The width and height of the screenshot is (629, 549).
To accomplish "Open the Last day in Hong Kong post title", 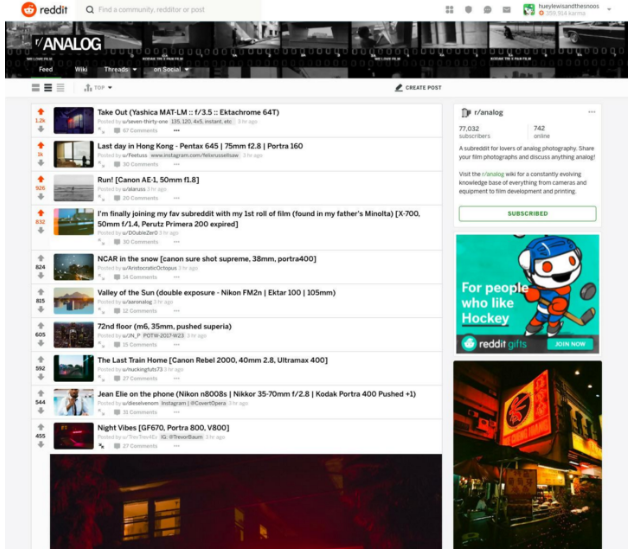I will 200,146.
